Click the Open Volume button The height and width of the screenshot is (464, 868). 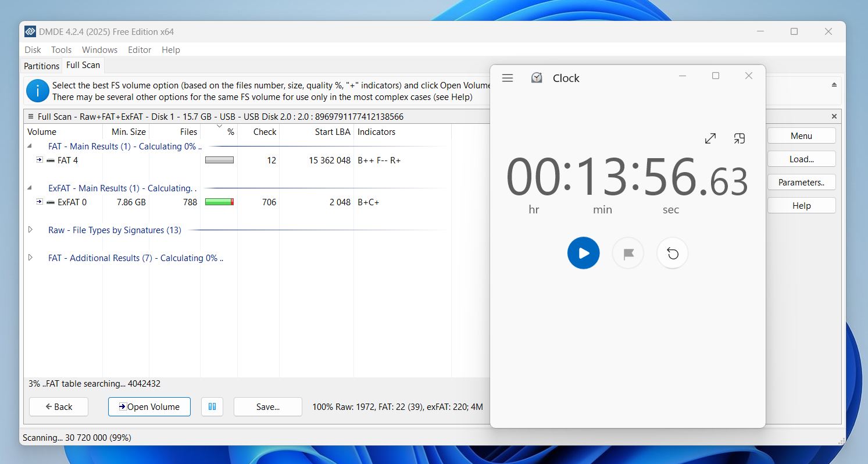point(149,406)
